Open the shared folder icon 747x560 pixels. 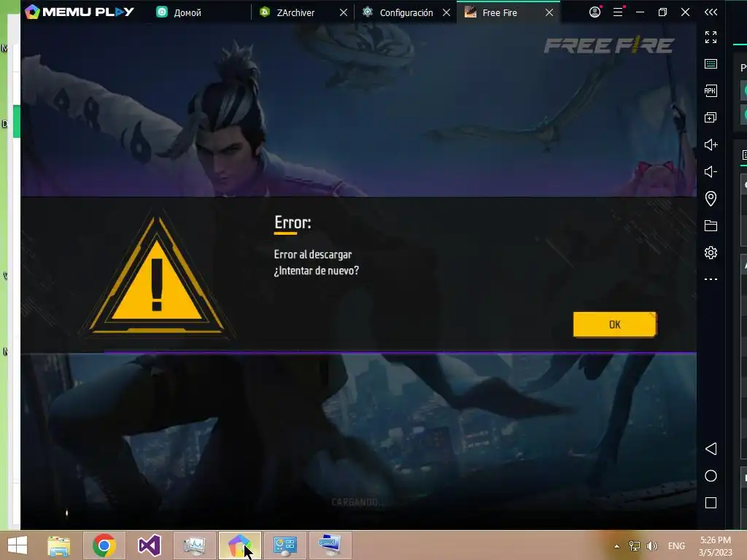(711, 226)
